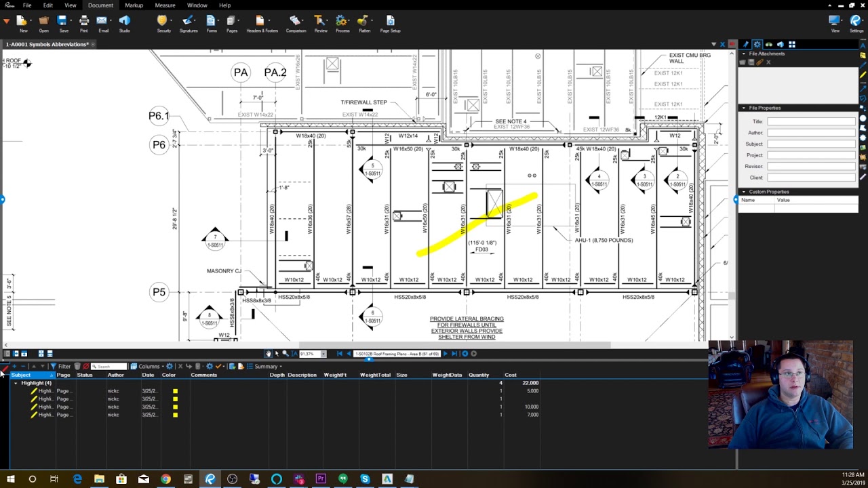Collapse the Highlight (4) group

[16, 383]
